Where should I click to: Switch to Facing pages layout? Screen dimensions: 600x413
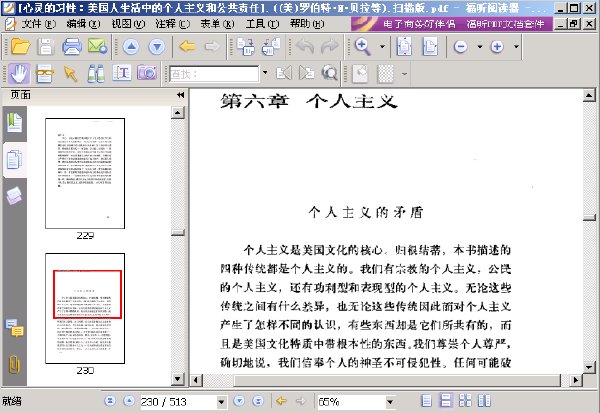tap(484, 401)
